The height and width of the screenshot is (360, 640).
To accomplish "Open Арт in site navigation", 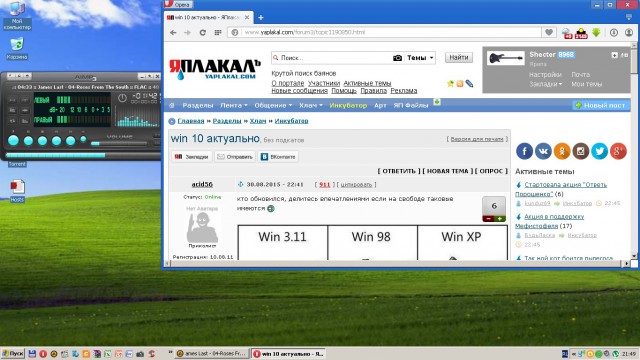I will (x=380, y=105).
